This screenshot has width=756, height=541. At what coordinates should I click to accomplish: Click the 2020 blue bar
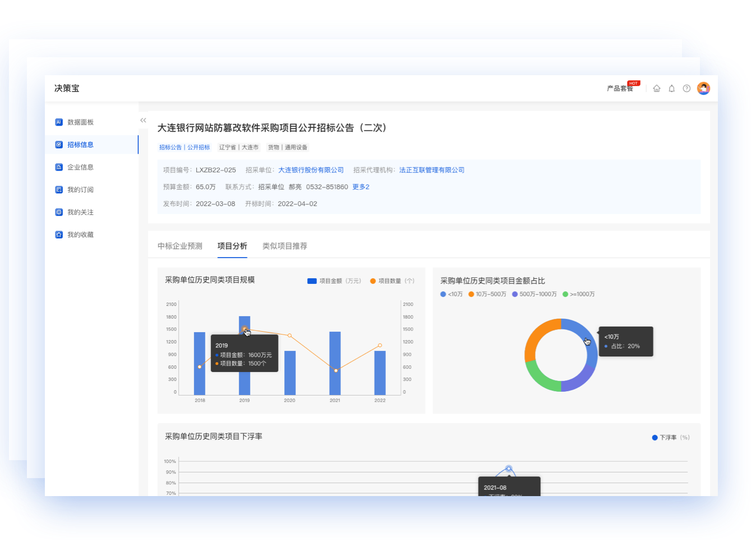click(x=290, y=373)
